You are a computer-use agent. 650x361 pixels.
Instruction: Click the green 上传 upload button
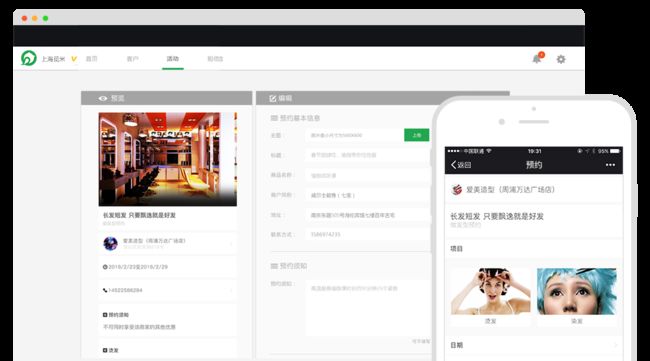(417, 135)
